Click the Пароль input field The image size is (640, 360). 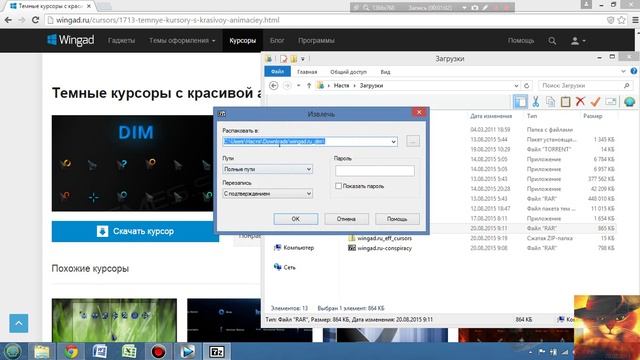[375, 171]
